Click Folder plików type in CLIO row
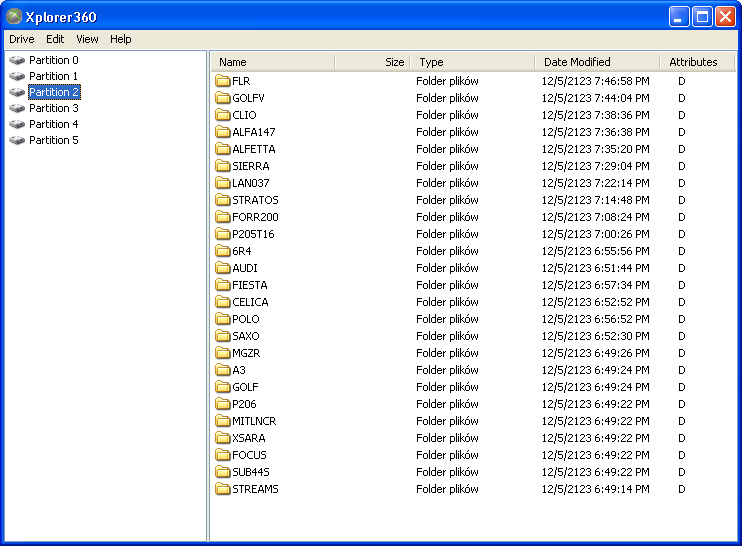Image resolution: width=742 pixels, height=546 pixels. point(447,115)
